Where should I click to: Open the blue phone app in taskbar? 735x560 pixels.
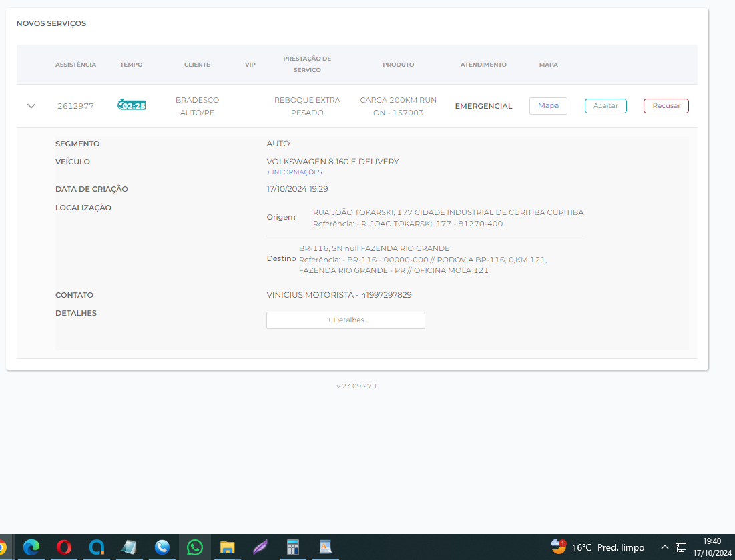coord(162,547)
